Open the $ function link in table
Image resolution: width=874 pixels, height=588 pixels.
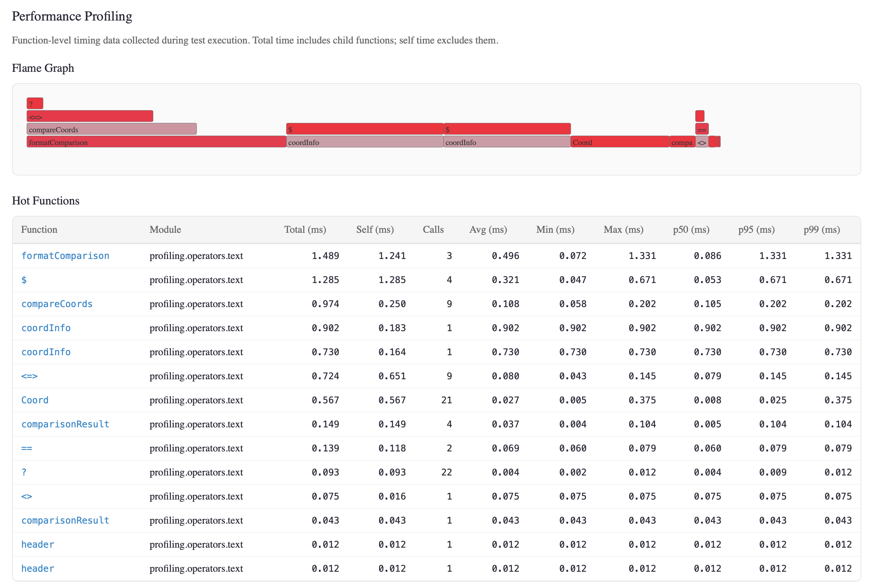tap(24, 280)
